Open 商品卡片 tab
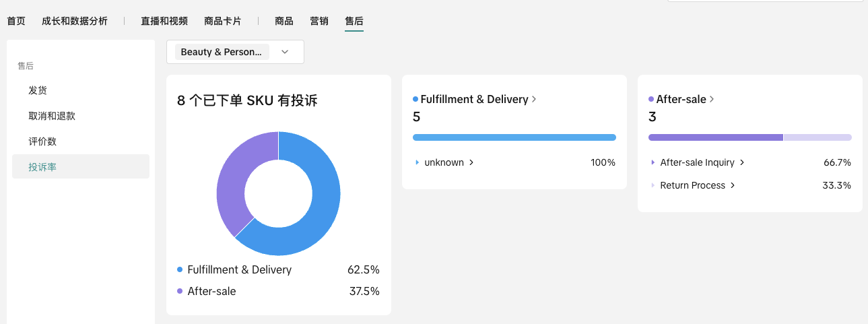Image resolution: width=868 pixels, height=324 pixels. coord(223,21)
